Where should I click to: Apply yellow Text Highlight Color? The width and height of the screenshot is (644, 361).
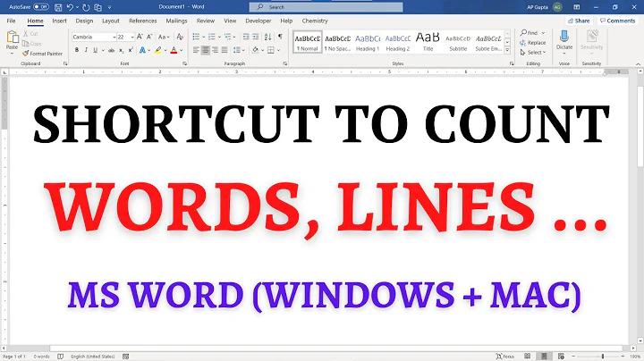point(158,50)
